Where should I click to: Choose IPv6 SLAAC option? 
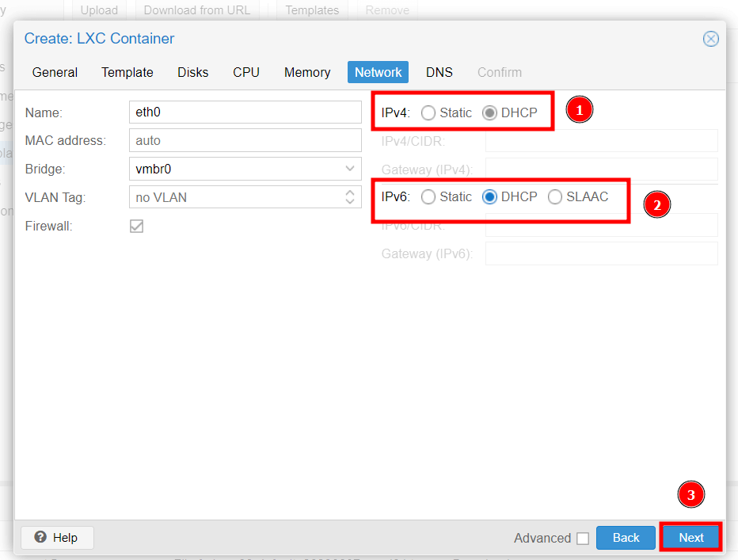(x=555, y=196)
